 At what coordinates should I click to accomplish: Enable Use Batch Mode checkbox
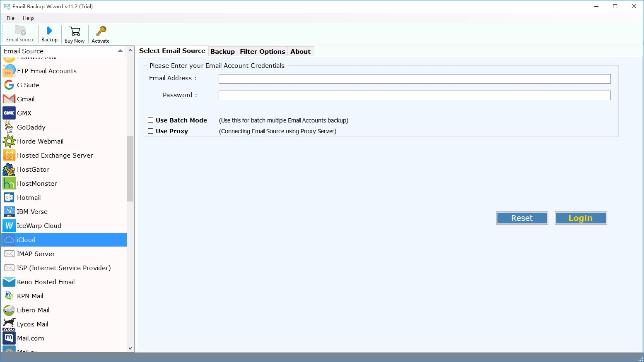[x=151, y=120]
